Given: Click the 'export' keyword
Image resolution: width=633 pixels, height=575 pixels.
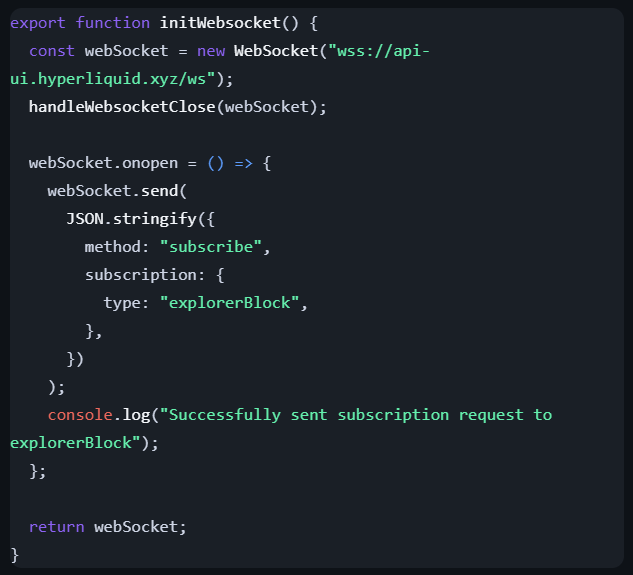Looking at the screenshot, I should coord(38,23).
